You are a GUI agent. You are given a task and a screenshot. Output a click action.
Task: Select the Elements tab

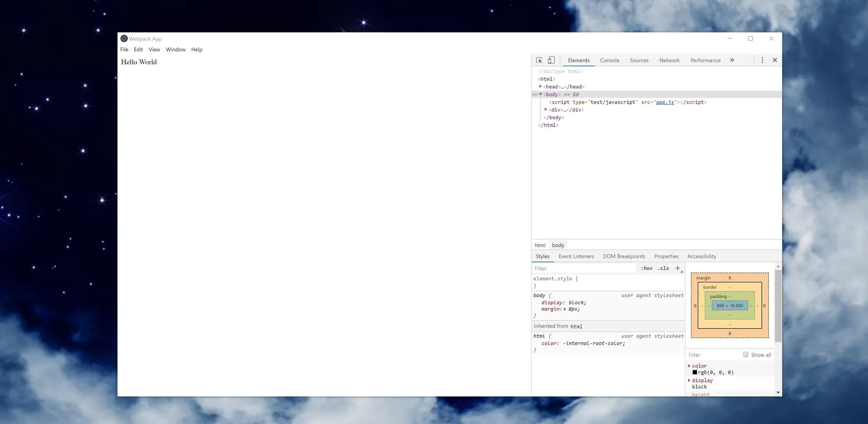coord(579,60)
